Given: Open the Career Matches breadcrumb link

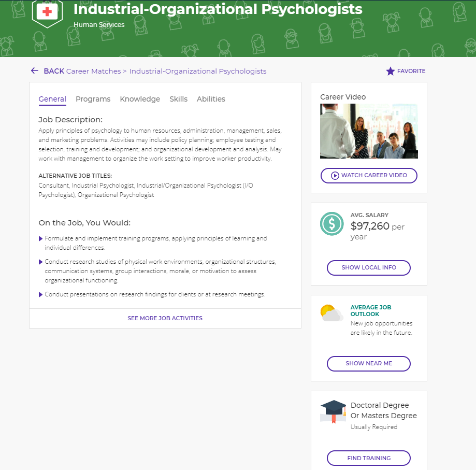Looking at the screenshot, I should tap(94, 71).
